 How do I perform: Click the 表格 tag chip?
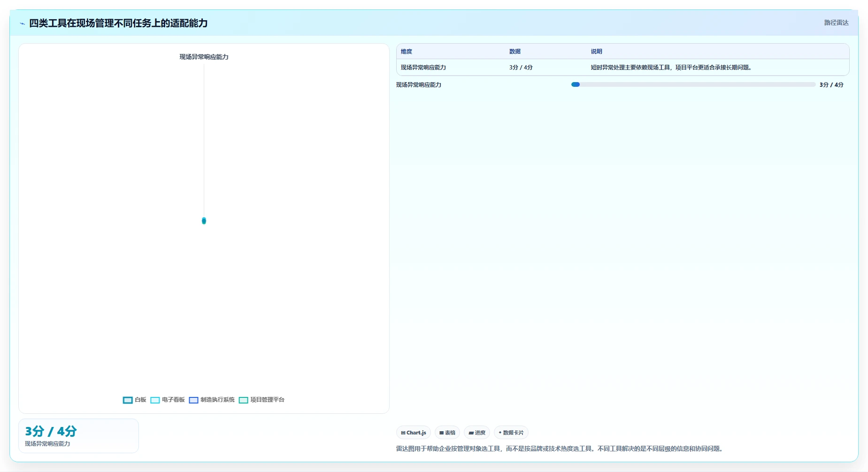pos(447,433)
